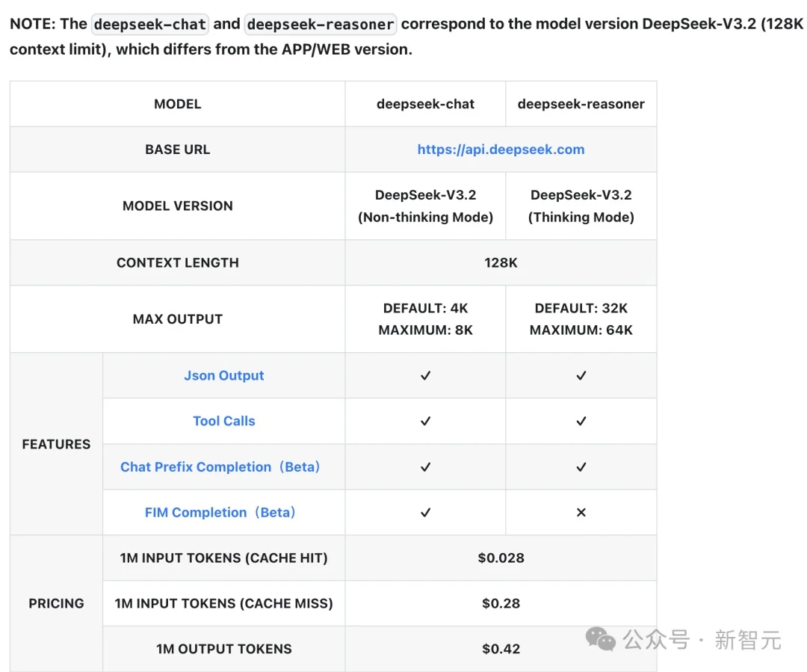The image size is (807, 672).
Task: Click the CONTEXT LENGTH 128K cell
Action: [x=501, y=262]
